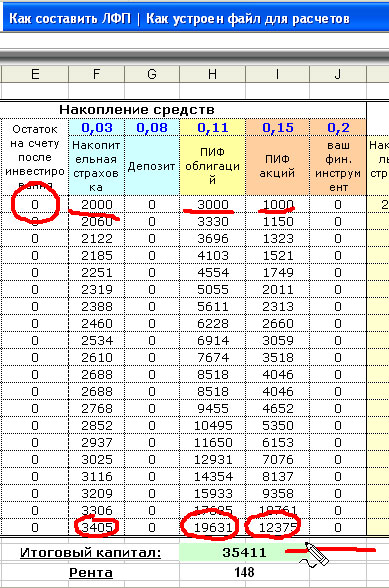Select the cell with value 2460
This screenshot has height=588, width=389.
click(96, 324)
